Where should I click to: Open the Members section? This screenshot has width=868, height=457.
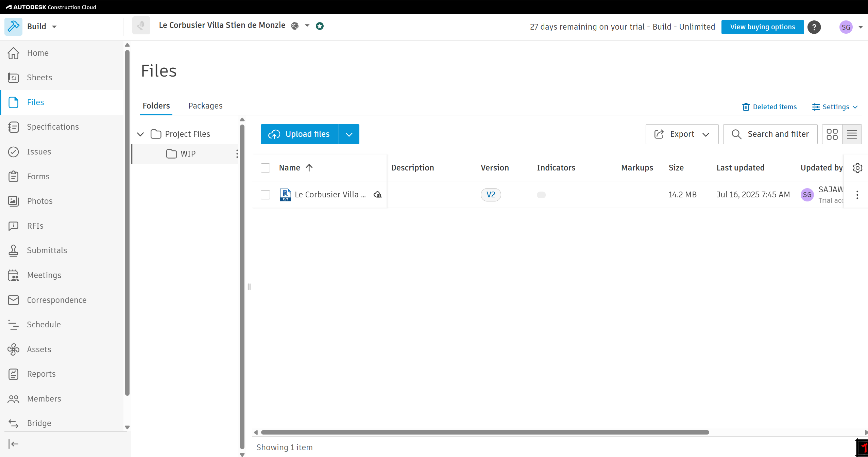click(x=62, y=399)
